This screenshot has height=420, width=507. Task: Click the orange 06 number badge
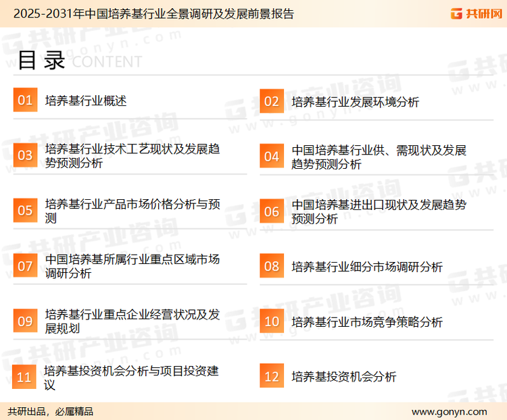click(x=272, y=211)
